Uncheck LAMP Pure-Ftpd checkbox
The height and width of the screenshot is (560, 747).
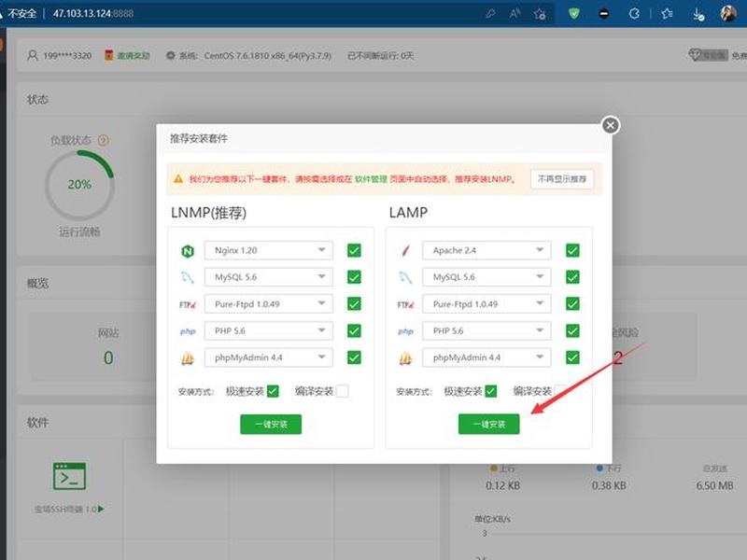[572, 304]
